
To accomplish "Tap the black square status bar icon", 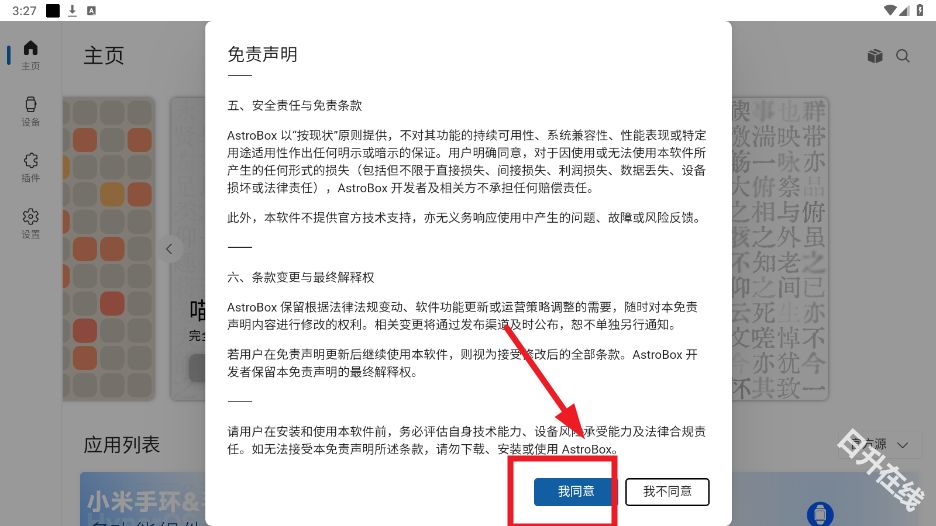I will click(x=53, y=10).
